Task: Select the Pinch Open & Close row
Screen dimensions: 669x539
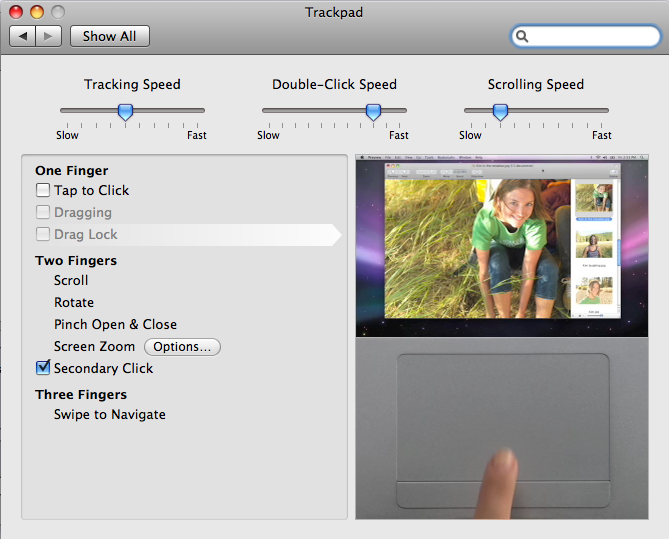Action: pyautogui.click(x=115, y=325)
